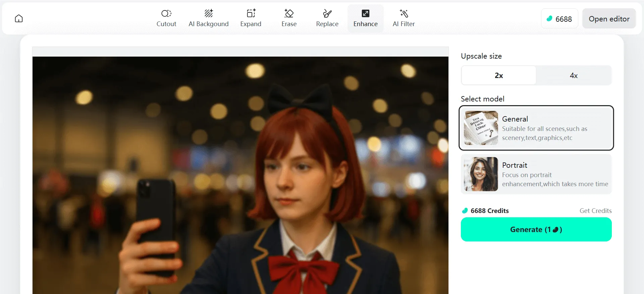Choose the Expand tool icon
Image resolution: width=644 pixels, height=294 pixels.
[251, 13]
